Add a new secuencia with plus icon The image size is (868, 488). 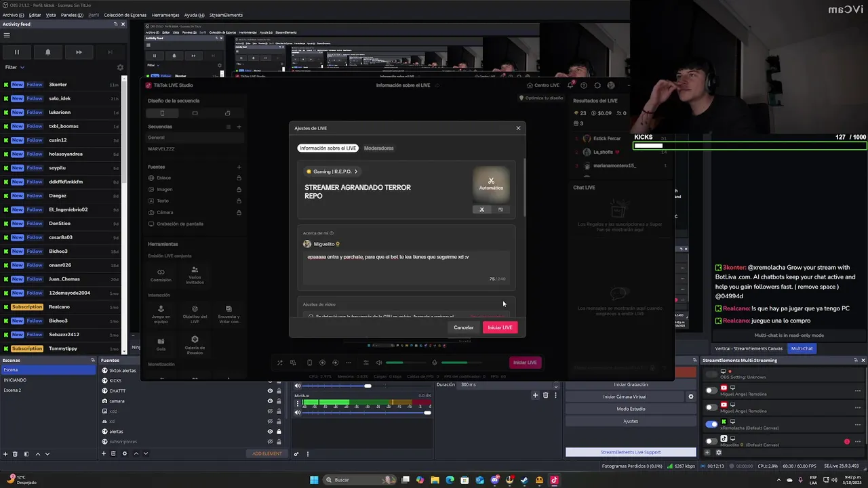(x=239, y=127)
